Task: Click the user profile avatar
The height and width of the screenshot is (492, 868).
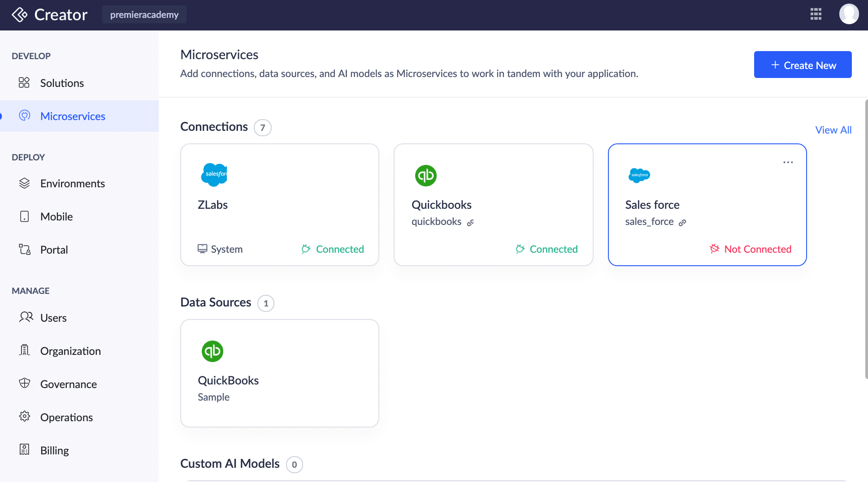Action: pos(848,14)
